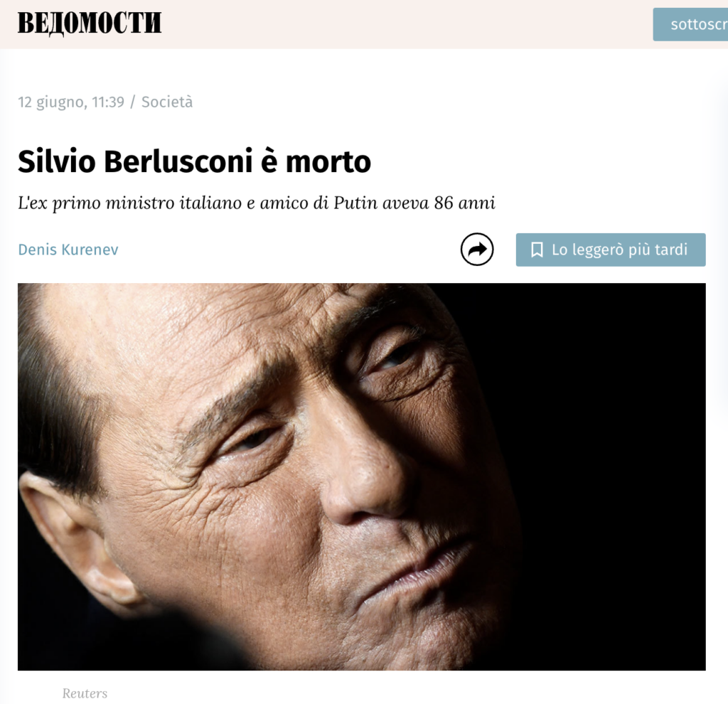Click the sottoscr subscribe button
The width and height of the screenshot is (728, 704).
690,24
